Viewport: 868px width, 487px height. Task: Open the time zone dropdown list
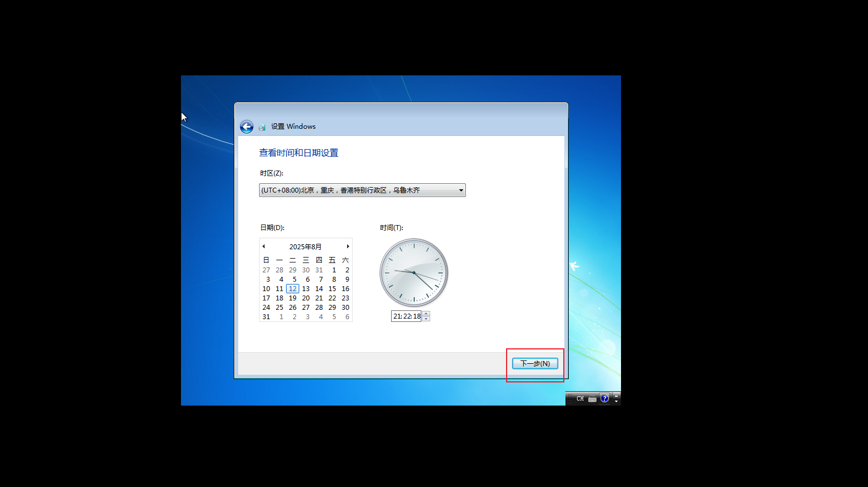(362, 190)
